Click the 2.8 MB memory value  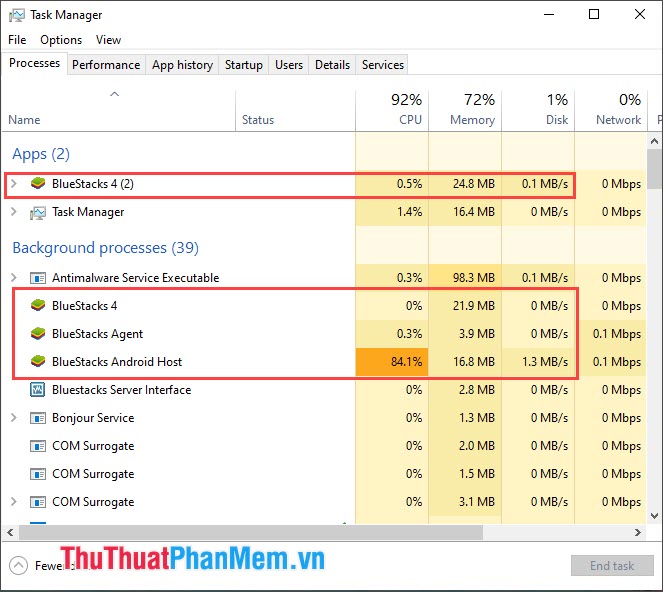coord(477,390)
